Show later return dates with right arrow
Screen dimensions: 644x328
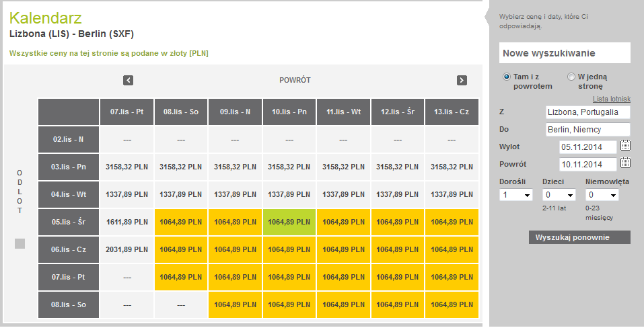click(x=462, y=81)
